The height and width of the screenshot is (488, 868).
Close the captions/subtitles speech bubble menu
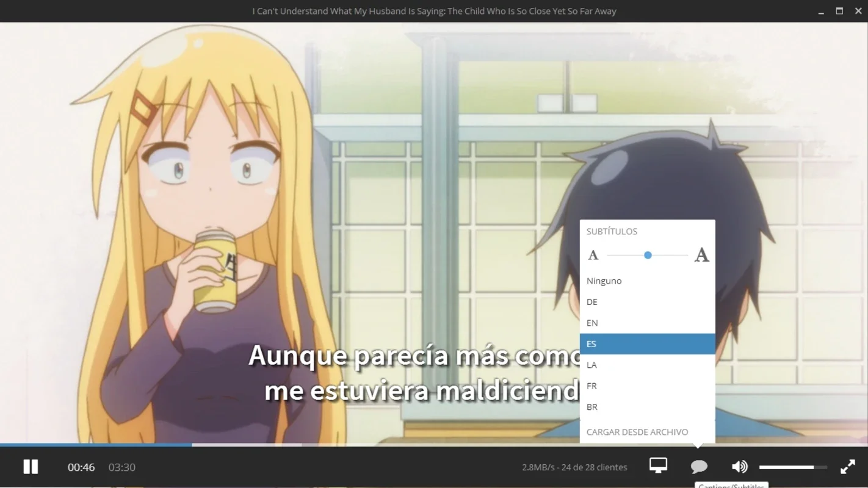click(x=699, y=467)
